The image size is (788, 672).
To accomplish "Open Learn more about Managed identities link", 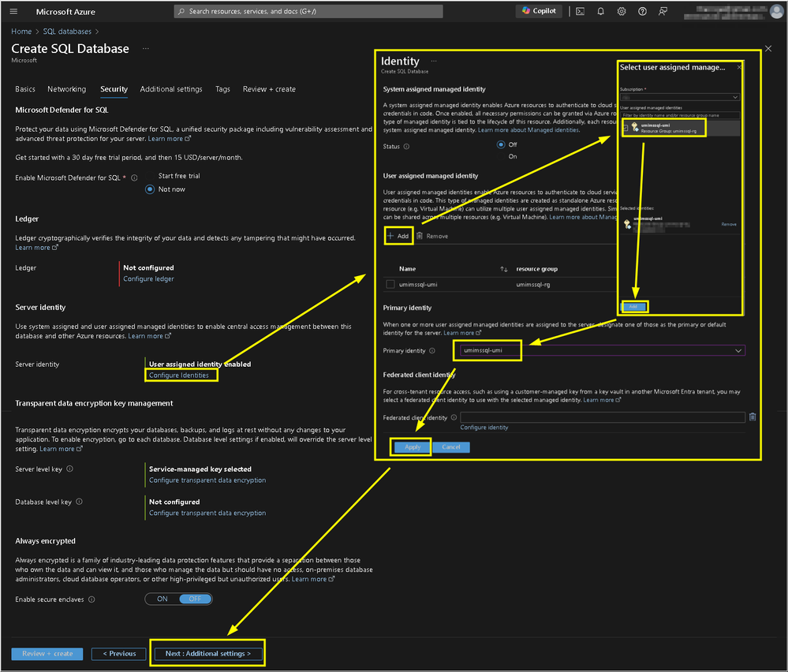I will pos(528,130).
